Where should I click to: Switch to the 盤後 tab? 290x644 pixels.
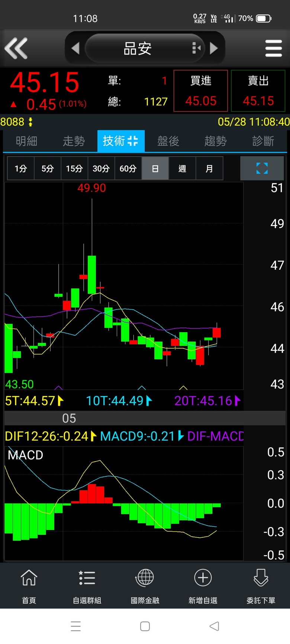[168, 141]
